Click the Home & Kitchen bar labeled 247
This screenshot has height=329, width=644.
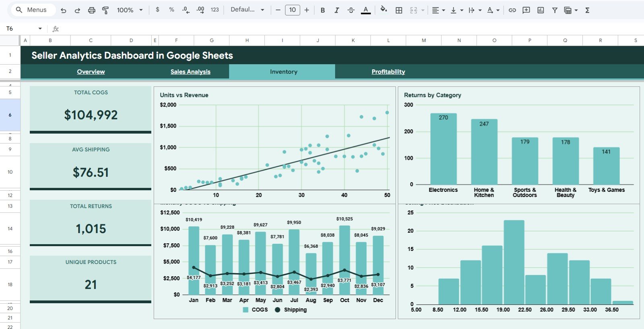[484, 152]
